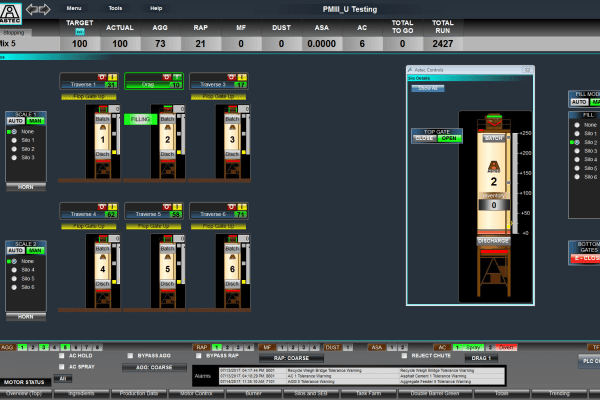
Task: Go forward with the right arrow icon
Action: pyautogui.click(x=45, y=9)
